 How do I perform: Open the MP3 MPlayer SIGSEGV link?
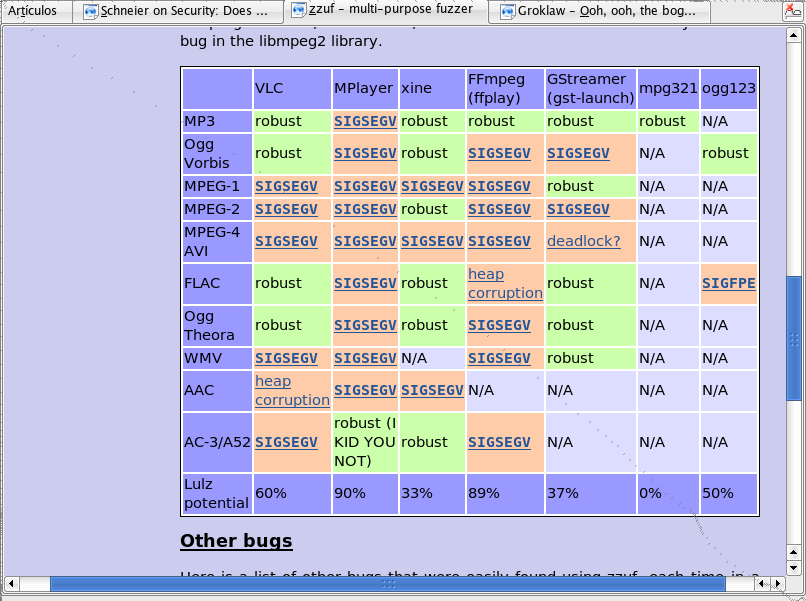[x=365, y=121]
